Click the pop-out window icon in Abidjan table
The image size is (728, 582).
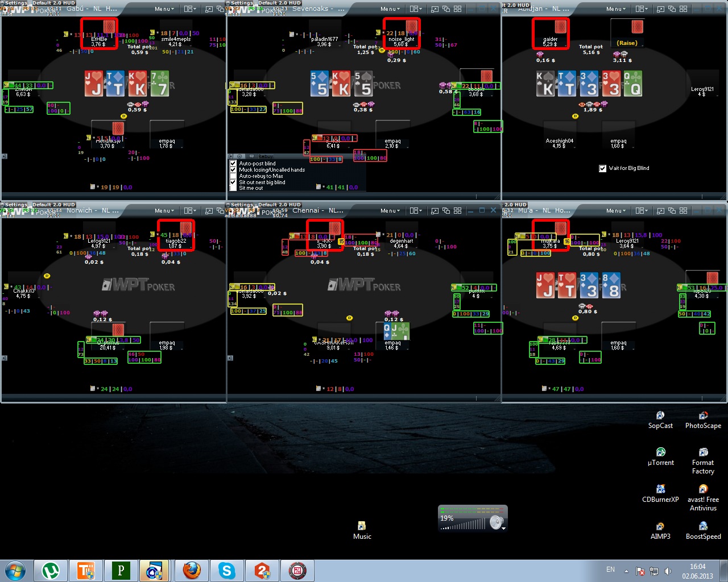click(x=660, y=9)
